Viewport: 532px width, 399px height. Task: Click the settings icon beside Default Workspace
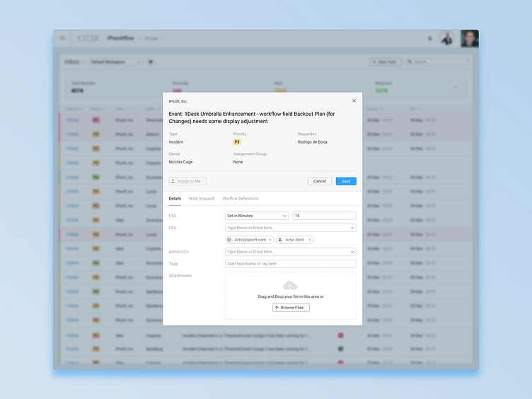pyautogui.click(x=151, y=62)
